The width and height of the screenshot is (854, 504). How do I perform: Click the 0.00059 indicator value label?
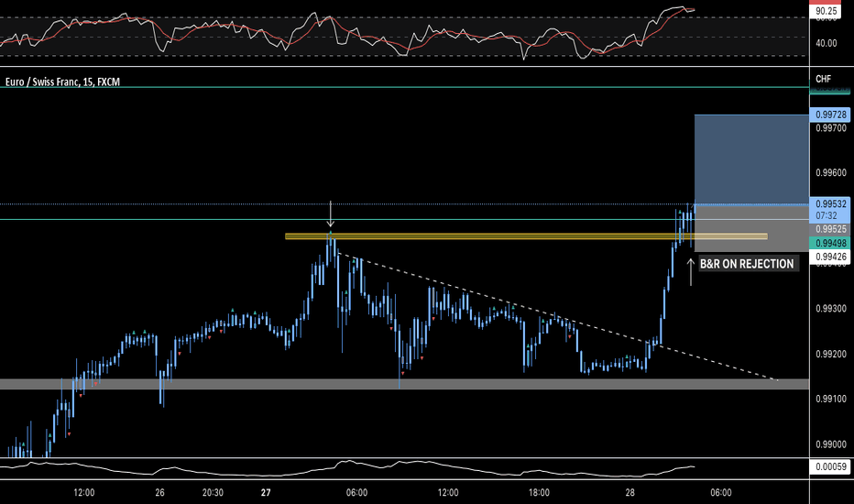point(830,467)
